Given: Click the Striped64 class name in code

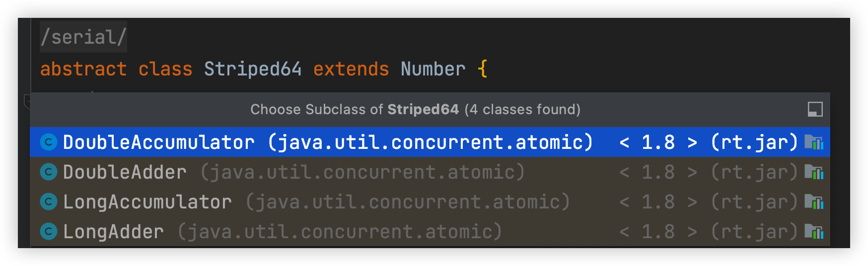Looking at the screenshot, I should click(x=253, y=69).
